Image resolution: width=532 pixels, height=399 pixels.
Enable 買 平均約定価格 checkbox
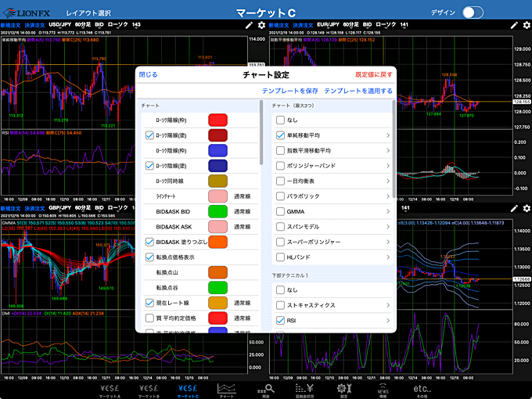pos(149,318)
